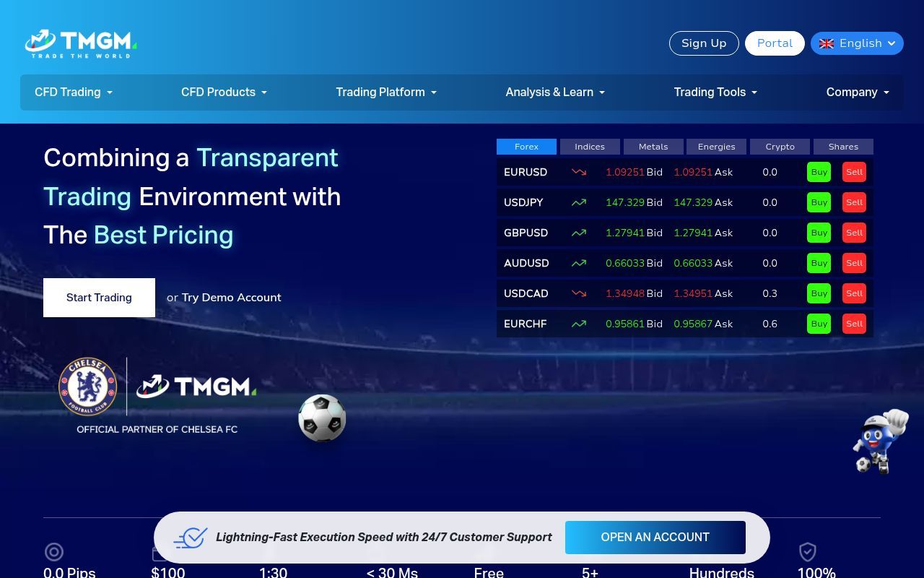Viewport: 924px width, 578px height.
Task: Switch to the Energies tab
Action: [716, 147]
